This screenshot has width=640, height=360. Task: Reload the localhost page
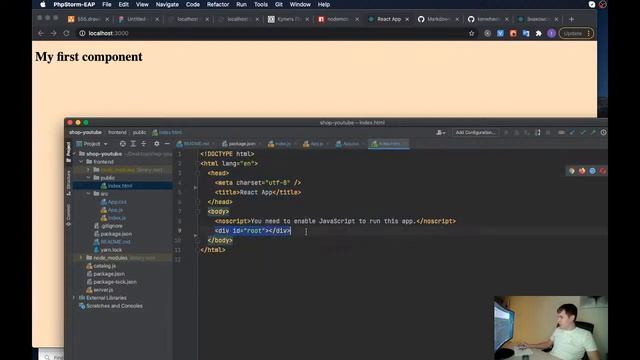pos(66,33)
